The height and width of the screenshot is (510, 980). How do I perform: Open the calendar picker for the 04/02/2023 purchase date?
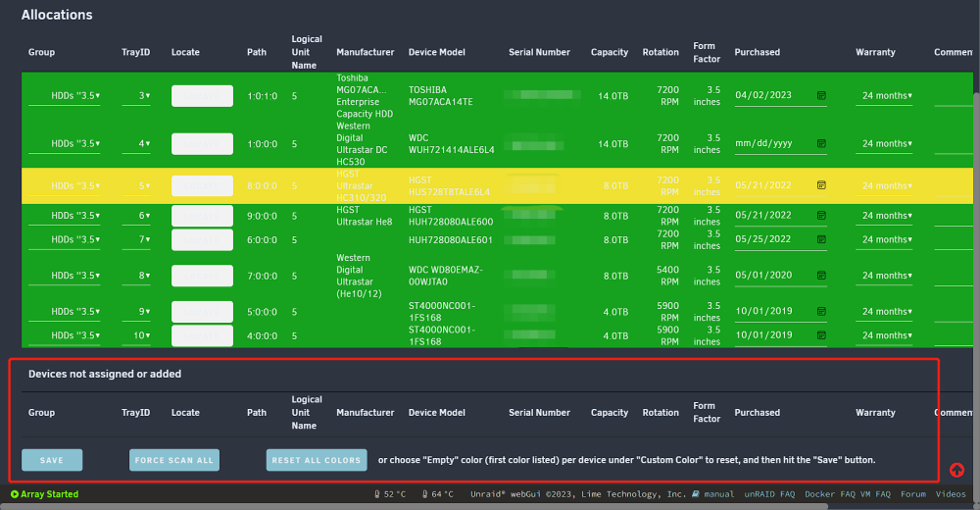[821, 96]
